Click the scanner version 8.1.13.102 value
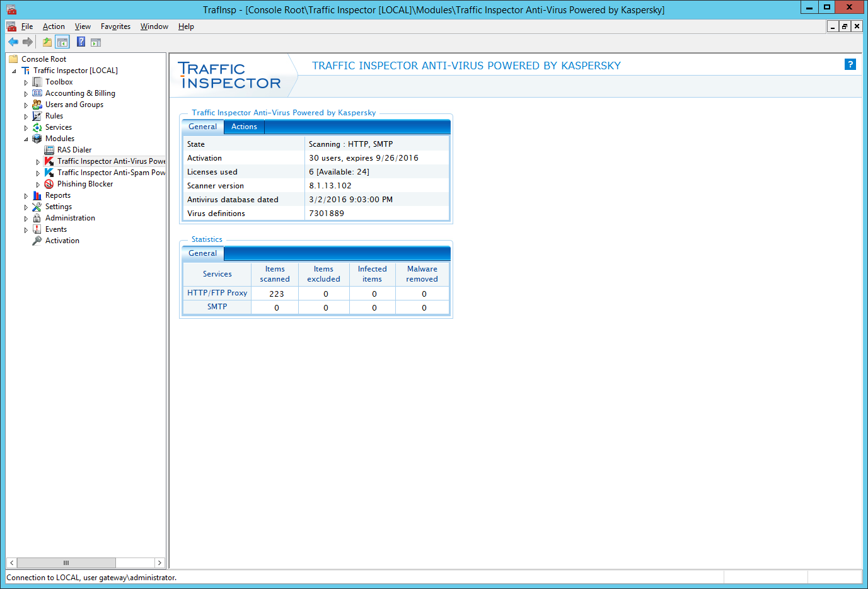 click(330, 186)
